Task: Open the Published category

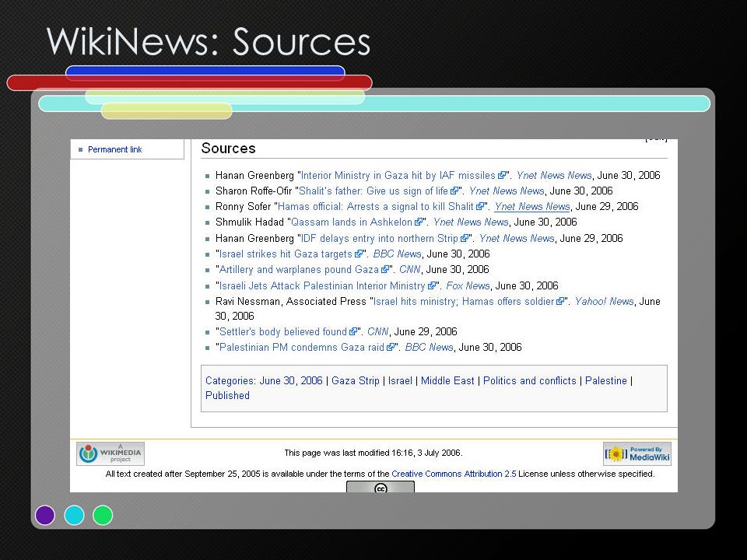Action: coord(227,395)
